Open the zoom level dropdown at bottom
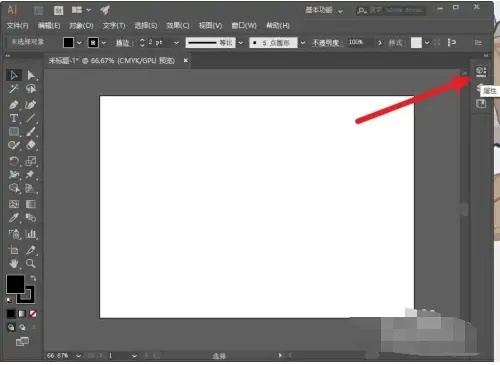The image size is (500, 365). tap(79, 356)
